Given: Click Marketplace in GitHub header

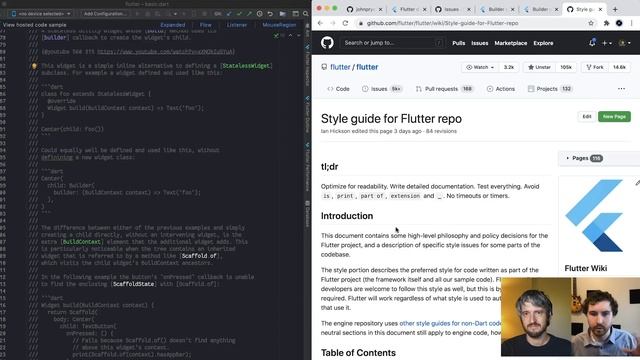Looking at the screenshot, I should [x=511, y=43].
